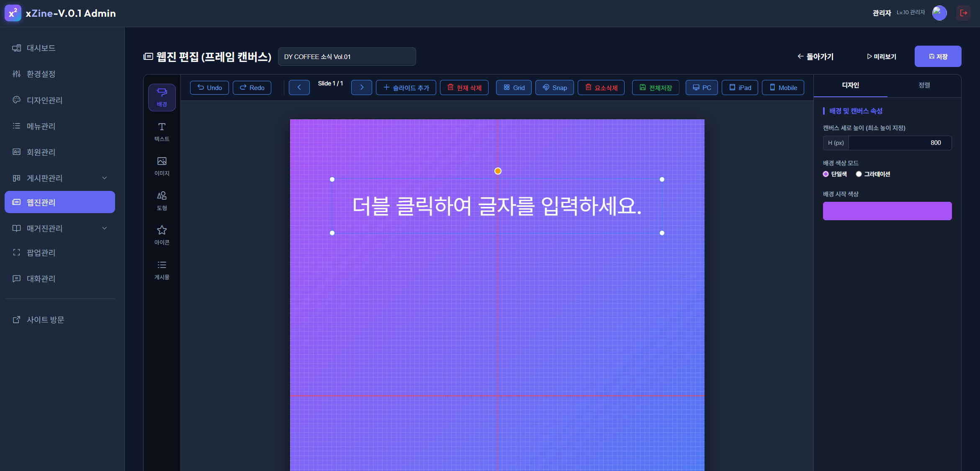Image resolution: width=980 pixels, height=471 pixels.
Task: Select 단일색 solid color mode
Action: pyautogui.click(x=826, y=174)
